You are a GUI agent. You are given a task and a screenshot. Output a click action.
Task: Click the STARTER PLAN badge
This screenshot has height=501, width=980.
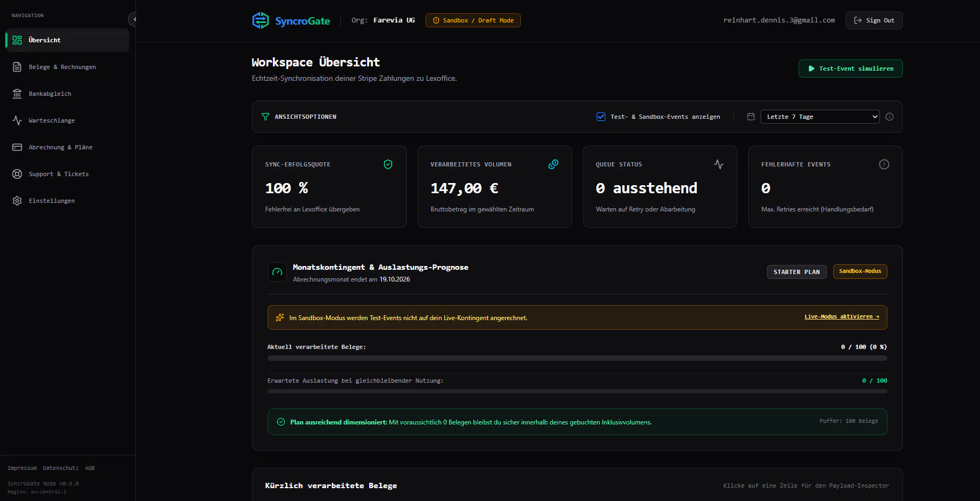[797, 272]
